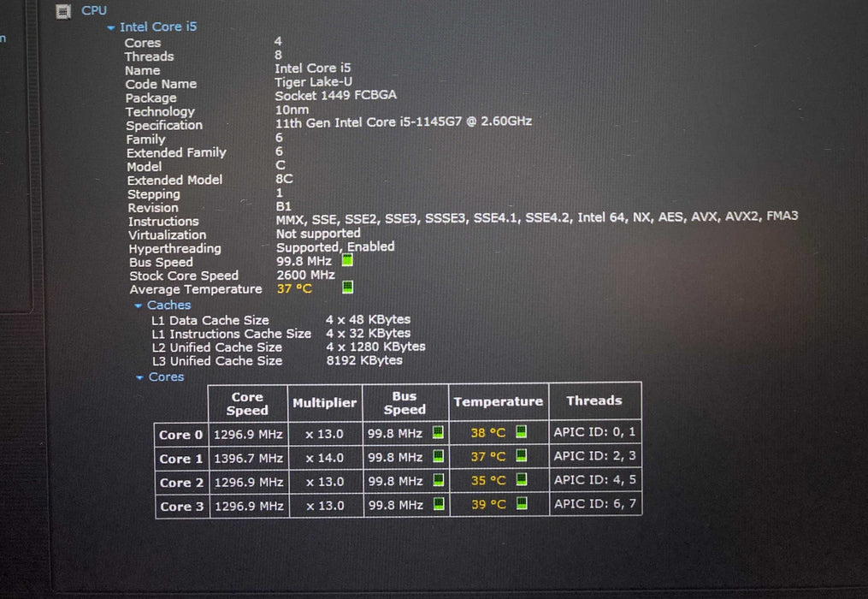Click Socket 1449 FCBGA package value
The image size is (868, 599).
335,95
